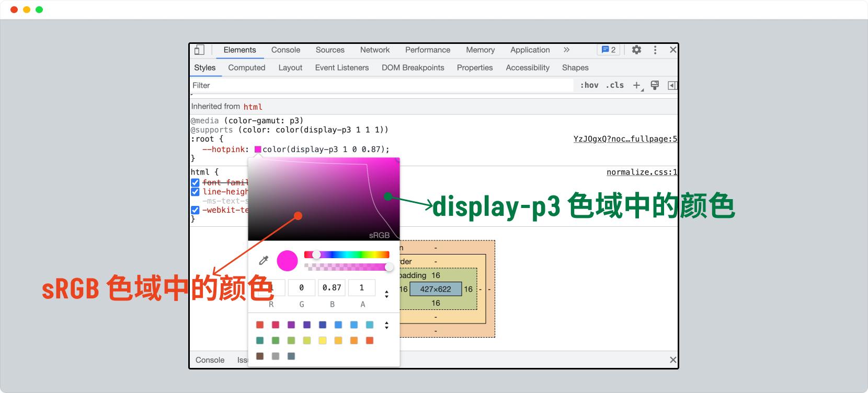Switch the color palette using arrows

[x=386, y=325]
